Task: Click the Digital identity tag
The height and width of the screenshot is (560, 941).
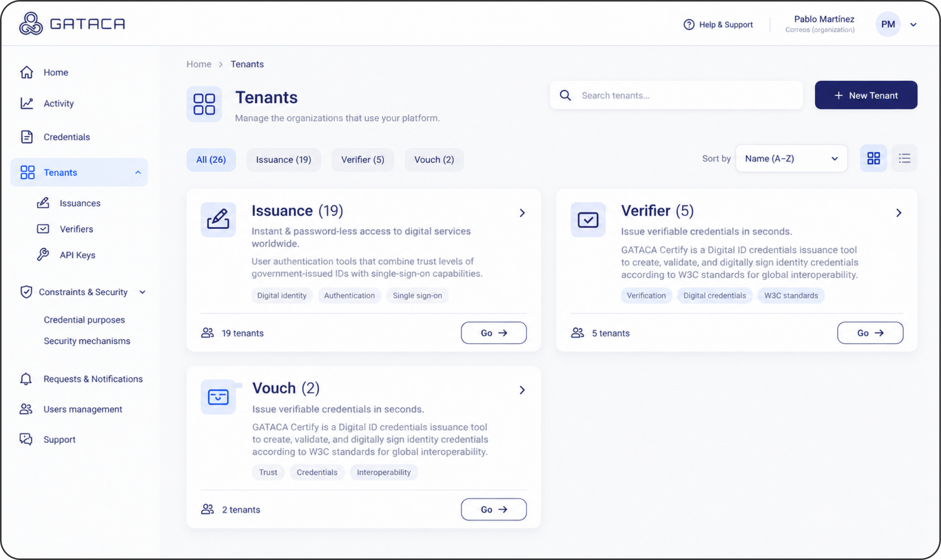Action: 282,295
